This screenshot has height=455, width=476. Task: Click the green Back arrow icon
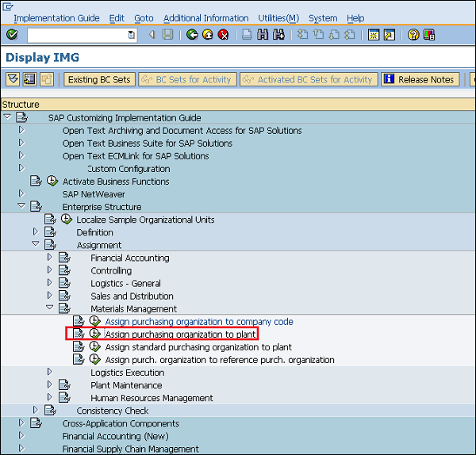pyautogui.click(x=192, y=35)
